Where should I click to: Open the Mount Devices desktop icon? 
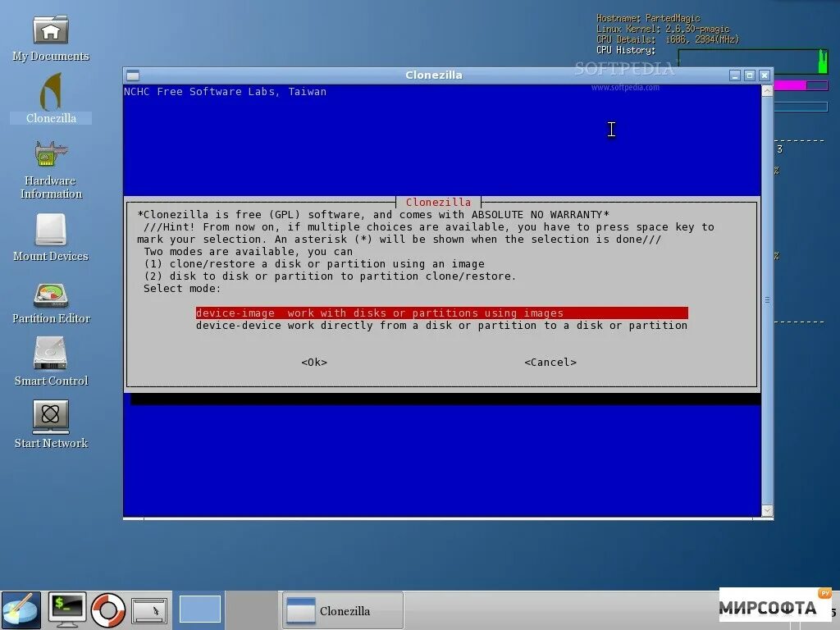click(50, 237)
